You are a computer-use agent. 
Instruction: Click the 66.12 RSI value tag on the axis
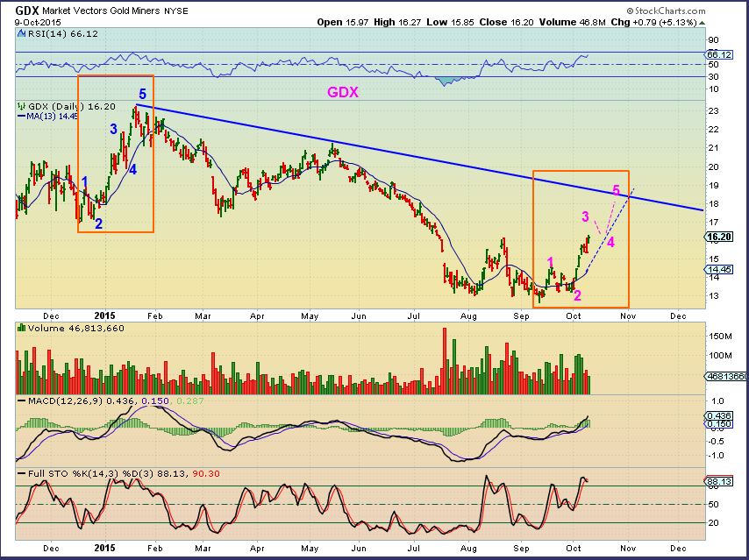pyautogui.click(x=718, y=55)
